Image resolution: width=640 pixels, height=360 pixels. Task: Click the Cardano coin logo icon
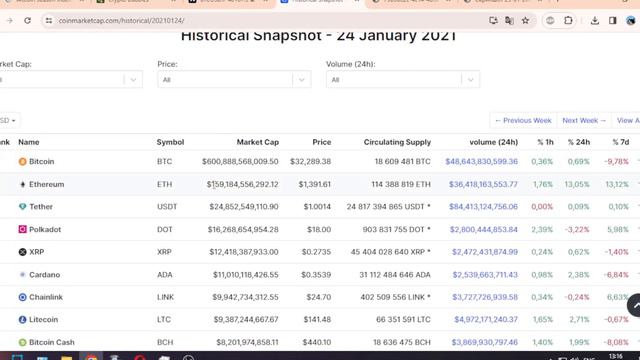(x=22, y=275)
